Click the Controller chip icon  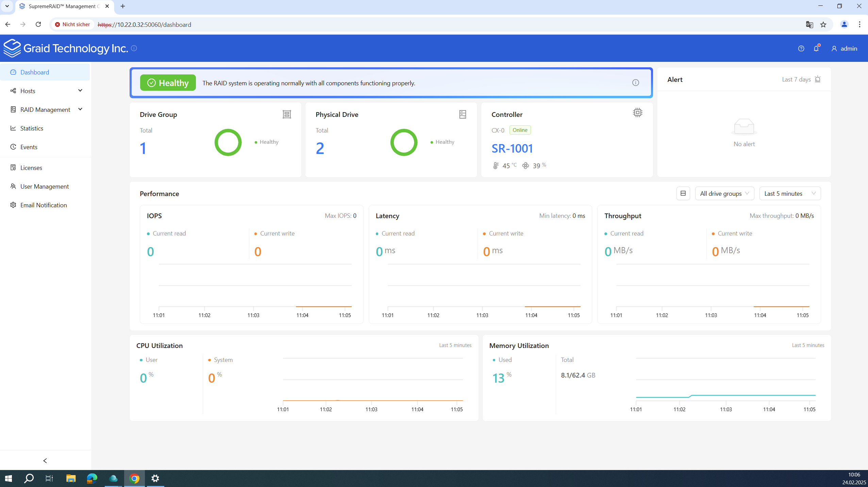(638, 112)
